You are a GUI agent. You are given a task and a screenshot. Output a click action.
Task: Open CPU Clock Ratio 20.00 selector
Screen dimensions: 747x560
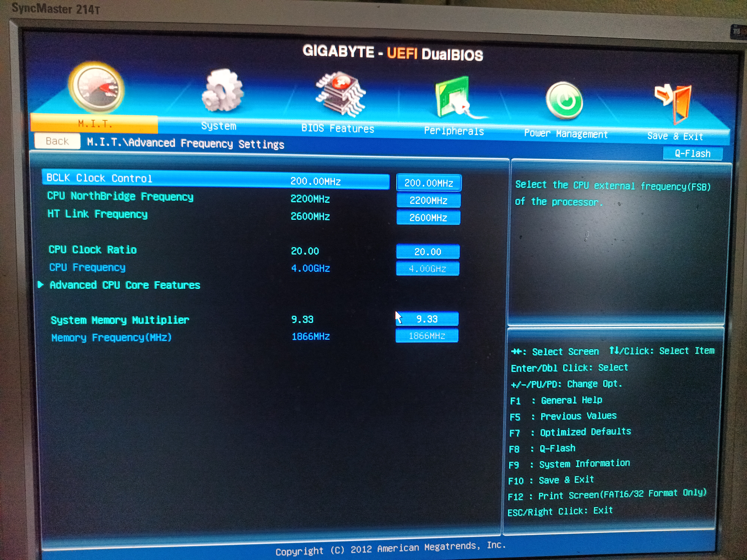427,252
